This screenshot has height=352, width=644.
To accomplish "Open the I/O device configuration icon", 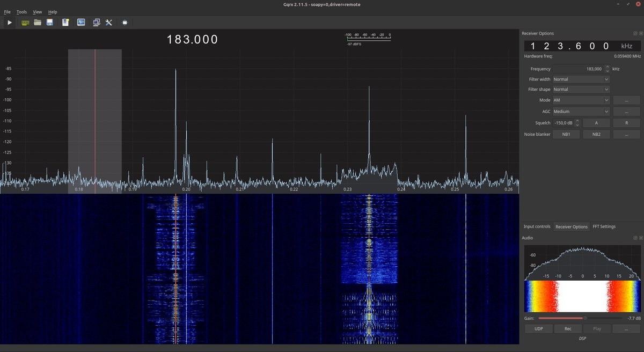I will (25, 23).
